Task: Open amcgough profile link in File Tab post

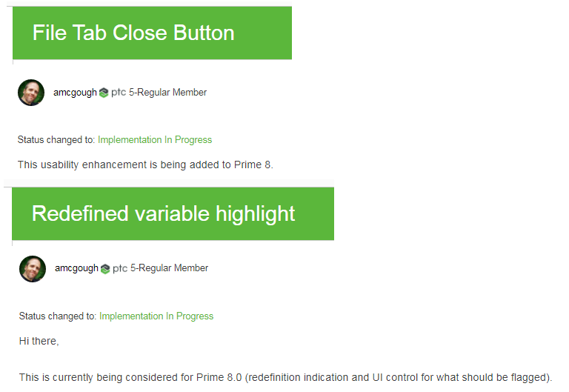Action: click(x=75, y=93)
